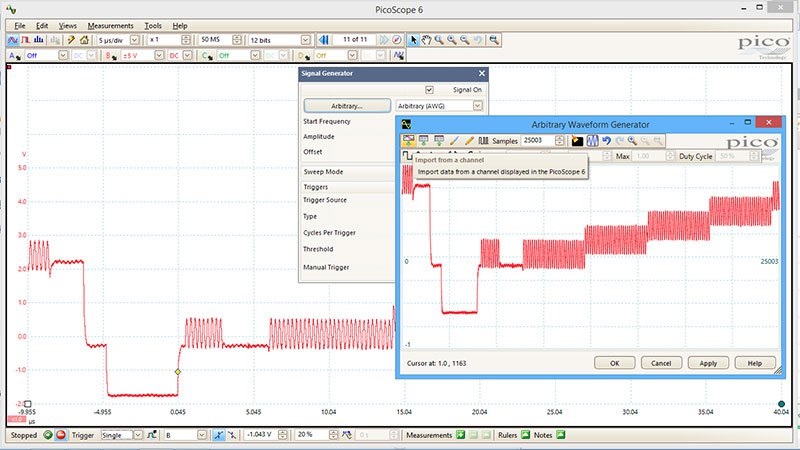Add a measurement with the green plus icon
The height and width of the screenshot is (450, 800).
tap(461, 436)
